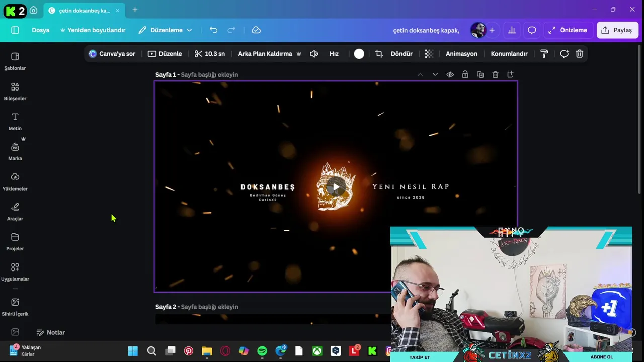Open the volume speaker control
This screenshot has width=644, height=362.
(x=314, y=54)
